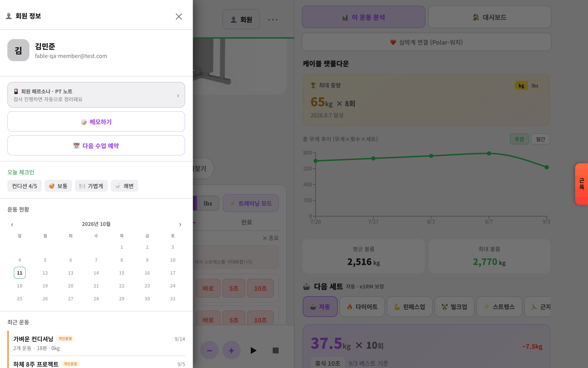Click the 휴식 10초 chip
The image size is (588, 368).
coord(328,363)
